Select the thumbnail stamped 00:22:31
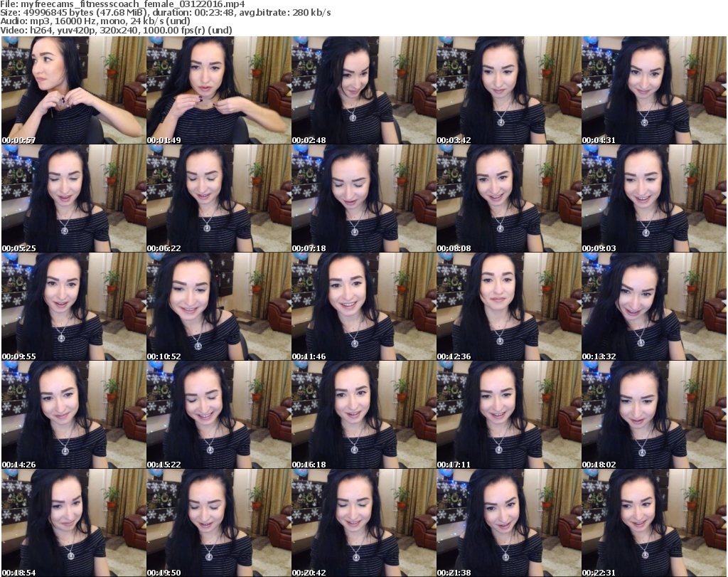Image resolution: width=728 pixels, height=577 pixels. pos(654,523)
